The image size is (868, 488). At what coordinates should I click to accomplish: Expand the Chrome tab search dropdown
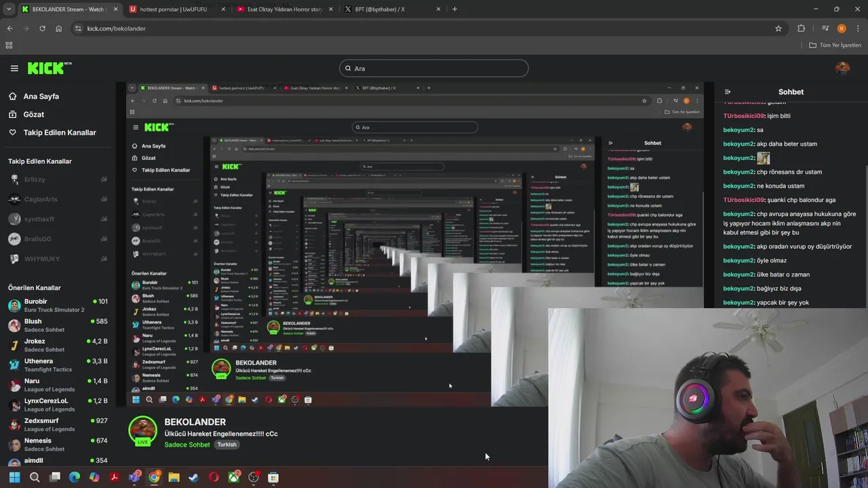pyautogui.click(x=9, y=9)
